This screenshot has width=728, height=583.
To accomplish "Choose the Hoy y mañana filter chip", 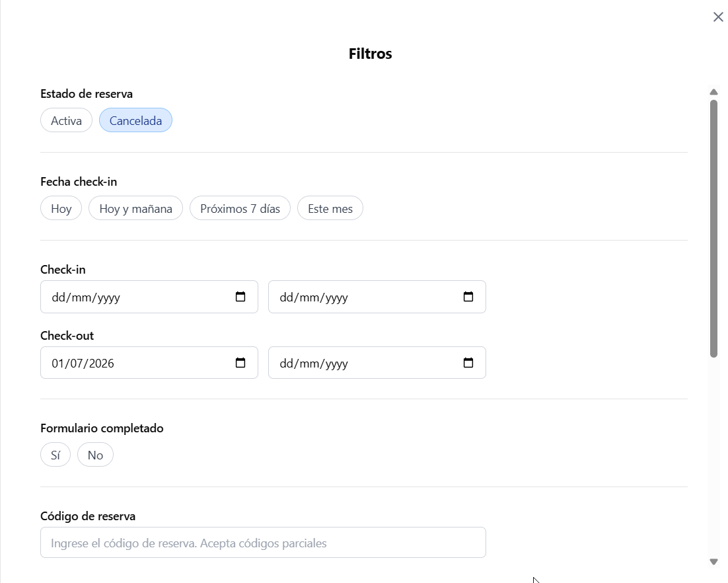I will pyautogui.click(x=135, y=208).
